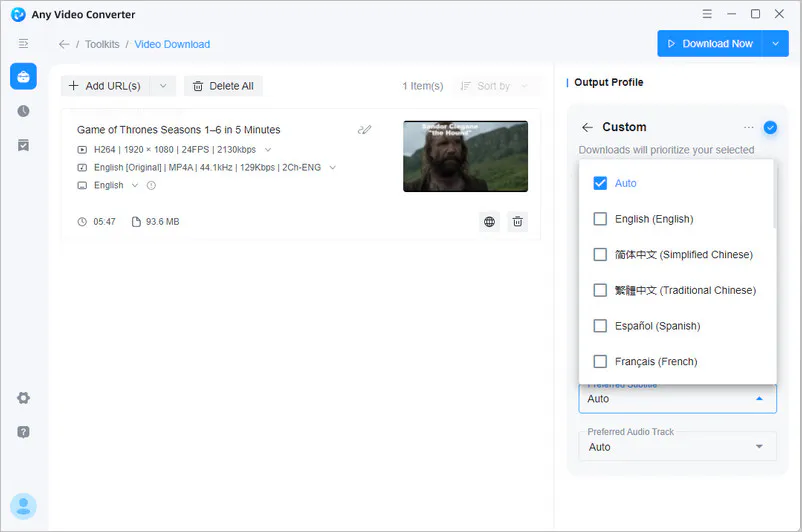Click the Custom profile title
802x532 pixels.
pyautogui.click(x=624, y=127)
